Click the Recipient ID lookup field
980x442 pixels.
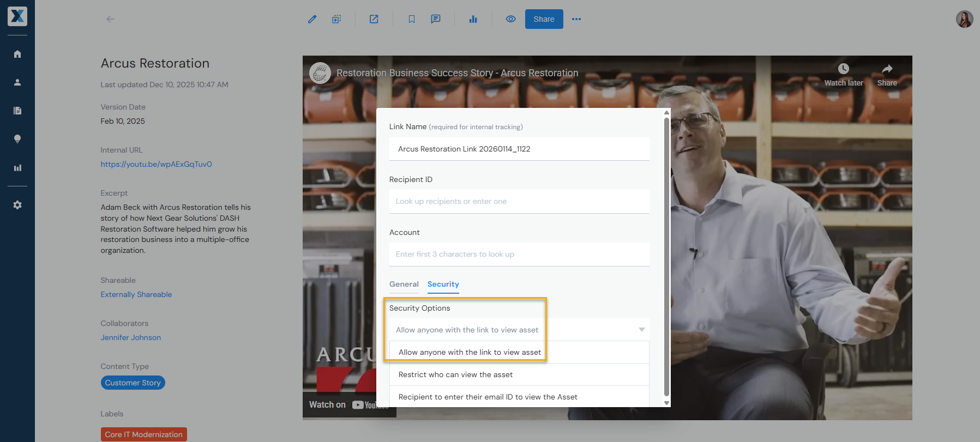[519, 202]
